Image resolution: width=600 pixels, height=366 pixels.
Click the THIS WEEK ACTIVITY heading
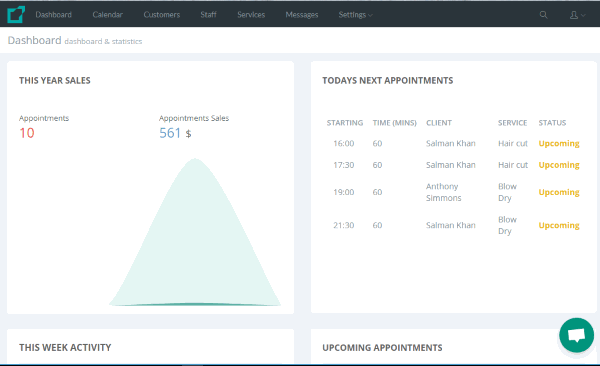tap(65, 348)
